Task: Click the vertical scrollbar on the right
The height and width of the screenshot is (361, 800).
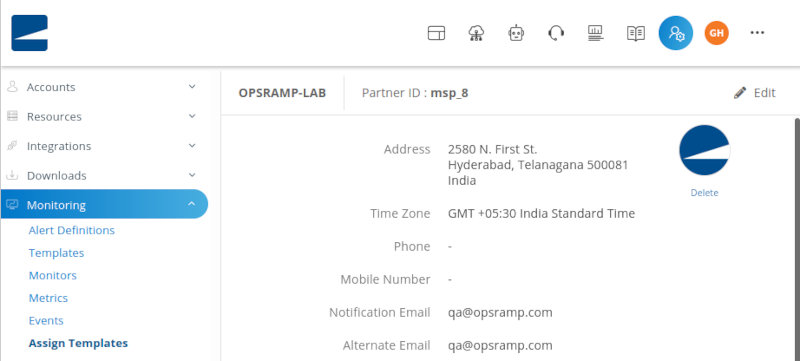Action: [x=797, y=239]
